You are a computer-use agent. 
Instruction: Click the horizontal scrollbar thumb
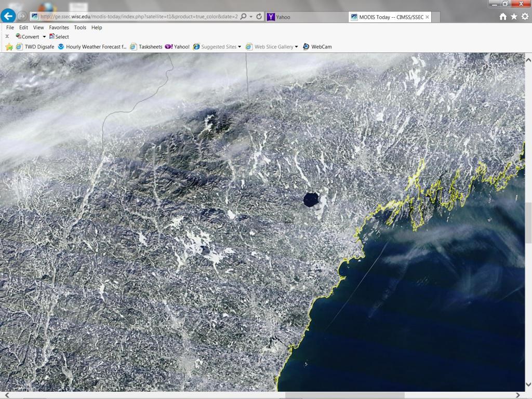pos(345,395)
